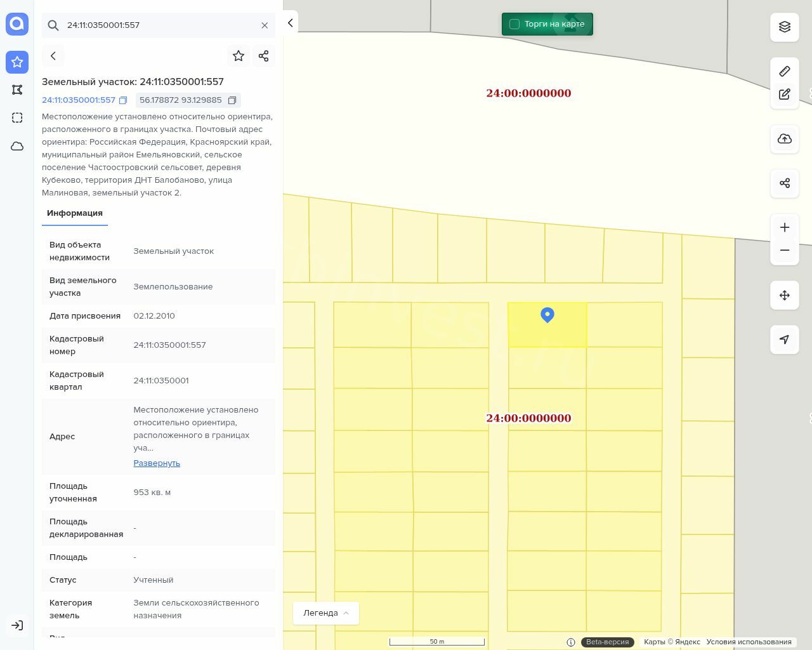This screenshot has height=650, width=812.
Task: Enable the "Торги на карте" checkbox
Action: click(514, 24)
